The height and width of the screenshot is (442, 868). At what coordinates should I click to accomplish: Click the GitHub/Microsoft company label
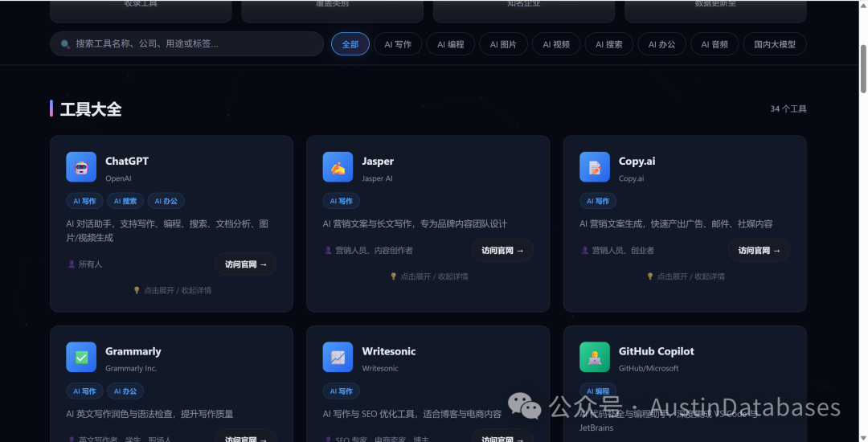pyautogui.click(x=649, y=368)
